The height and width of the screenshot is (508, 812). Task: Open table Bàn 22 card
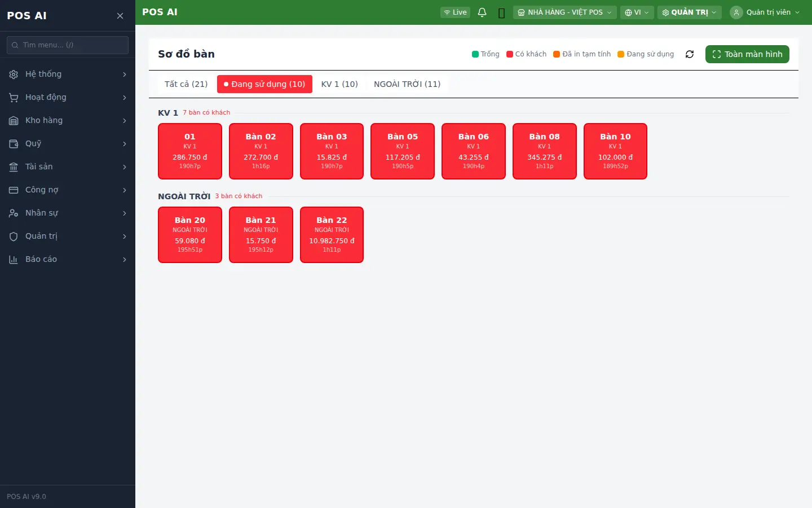pyautogui.click(x=332, y=235)
